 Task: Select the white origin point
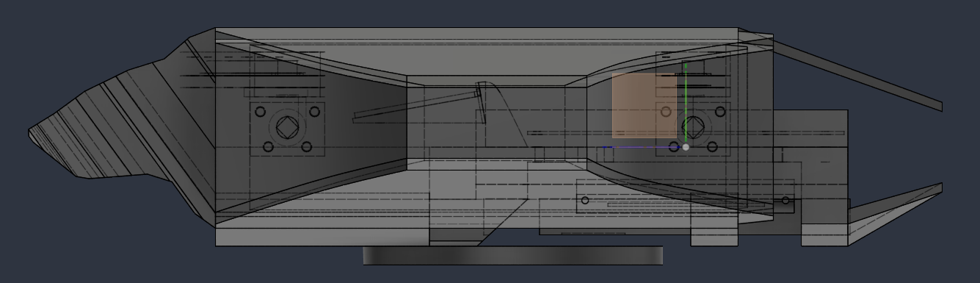(686, 147)
